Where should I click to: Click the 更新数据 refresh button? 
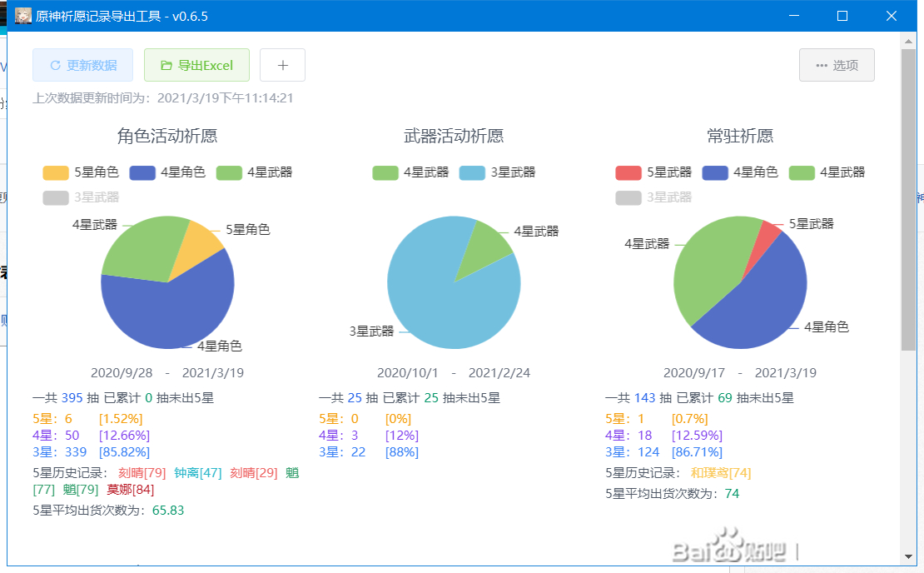click(82, 65)
